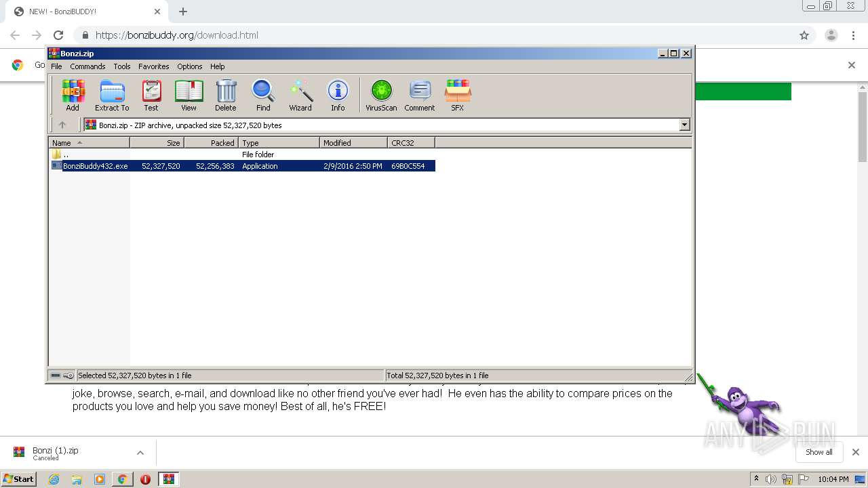Click the Opera icon in the taskbar
The width and height of the screenshot is (868, 488).
(145, 479)
